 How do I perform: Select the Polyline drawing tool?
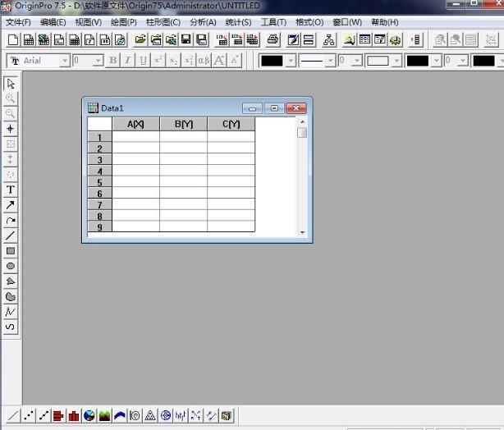point(11,312)
